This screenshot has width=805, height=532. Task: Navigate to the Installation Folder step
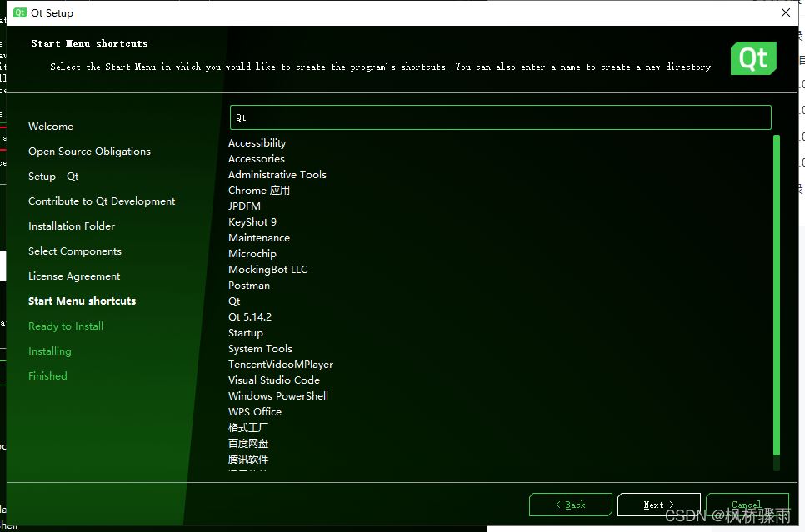(x=71, y=226)
